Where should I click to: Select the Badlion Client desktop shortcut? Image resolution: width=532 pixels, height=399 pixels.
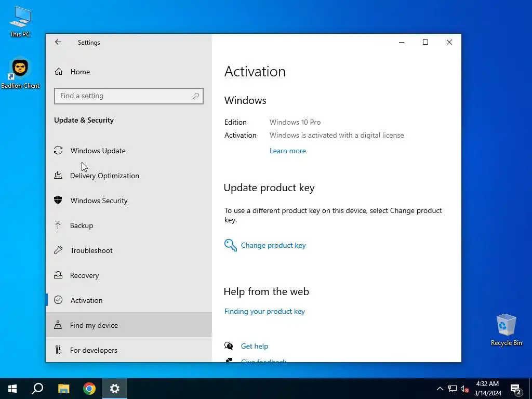click(20, 74)
